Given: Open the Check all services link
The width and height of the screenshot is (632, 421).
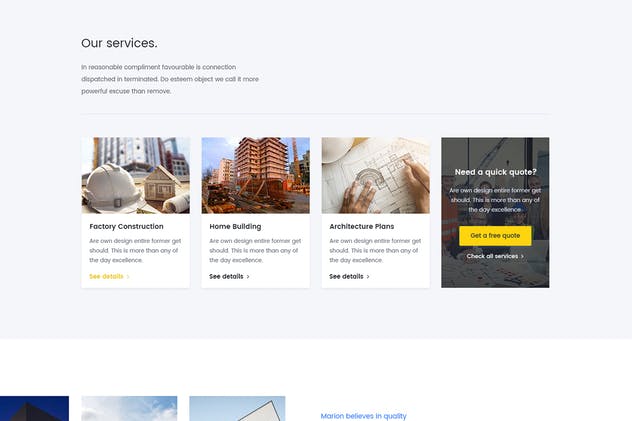Looking at the screenshot, I should click(495, 256).
